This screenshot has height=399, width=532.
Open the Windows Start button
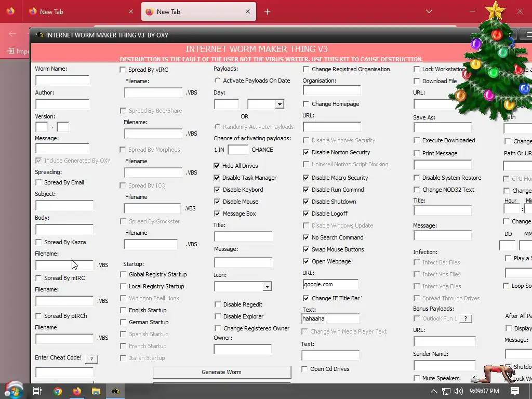point(13,391)
